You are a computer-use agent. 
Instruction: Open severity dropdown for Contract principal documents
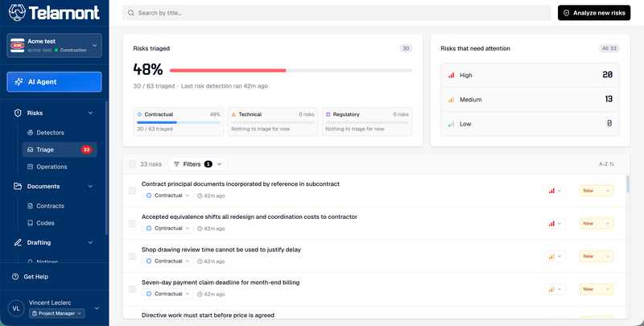coord(555,191)
